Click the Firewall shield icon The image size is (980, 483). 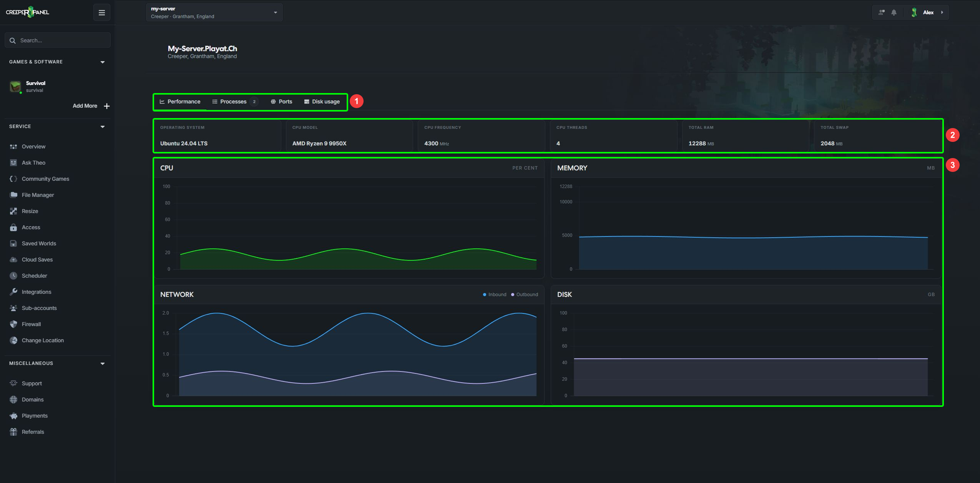pyautogui.click(x=13, y=324)
